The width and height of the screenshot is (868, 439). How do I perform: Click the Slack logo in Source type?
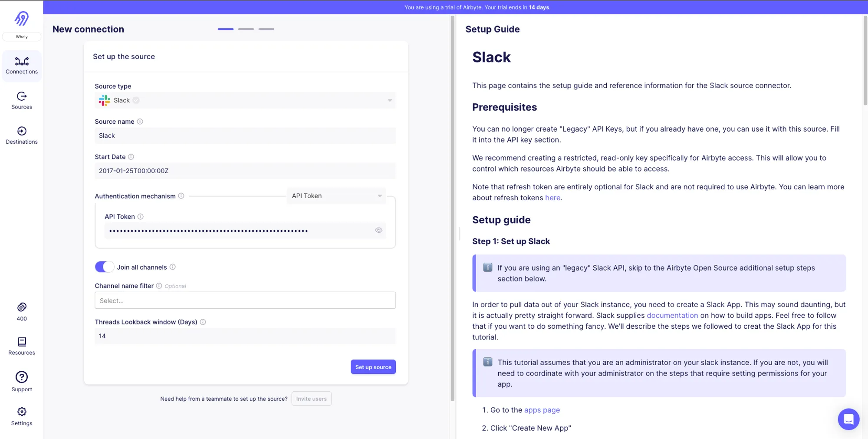pyautogui.click(x=105, y=100)
